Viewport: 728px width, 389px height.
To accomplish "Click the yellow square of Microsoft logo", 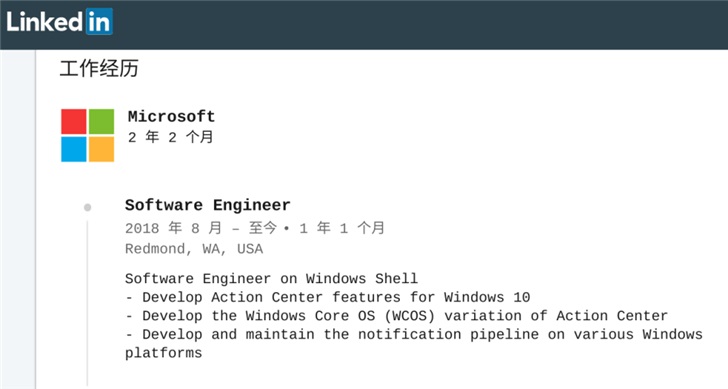I will coord(101,149).
